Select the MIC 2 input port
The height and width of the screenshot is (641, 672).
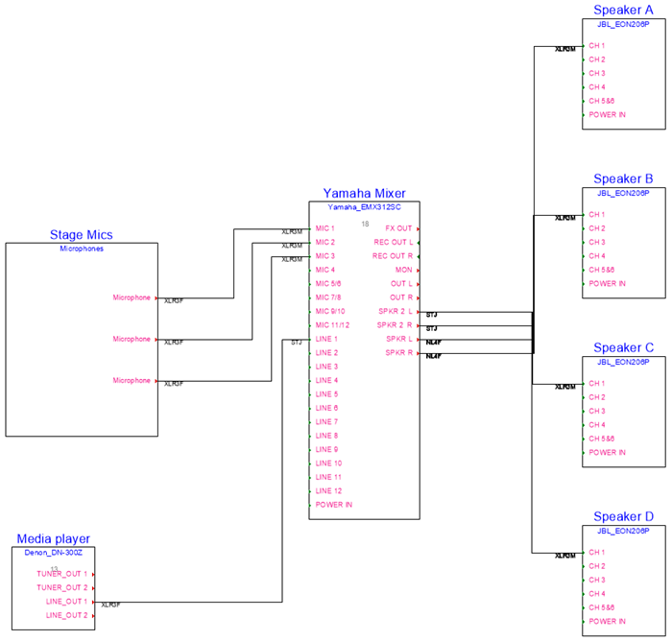point(324,242)
